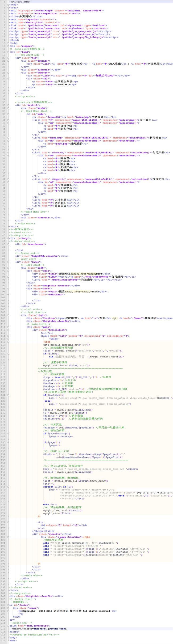
Task: Collapse the fold marker at line 2 html
Action: pyautogui.click(x=8, y=5)
